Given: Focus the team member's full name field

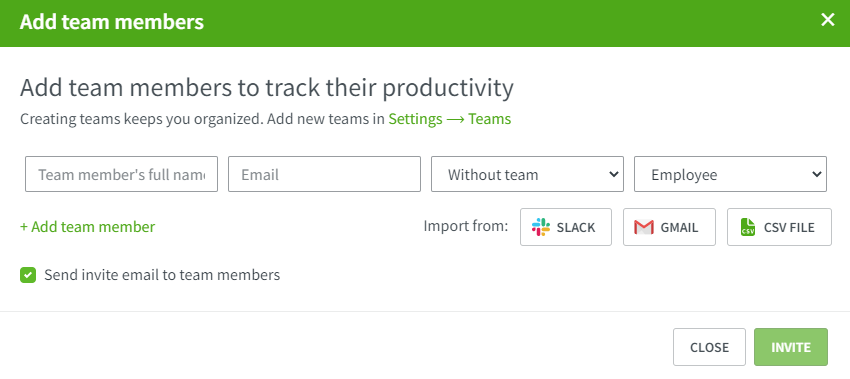Looking at the screenshot, I should pos(121,174).
